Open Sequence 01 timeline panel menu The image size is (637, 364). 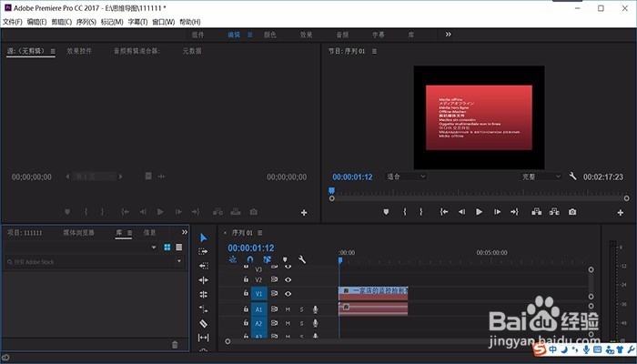[260, 233]
